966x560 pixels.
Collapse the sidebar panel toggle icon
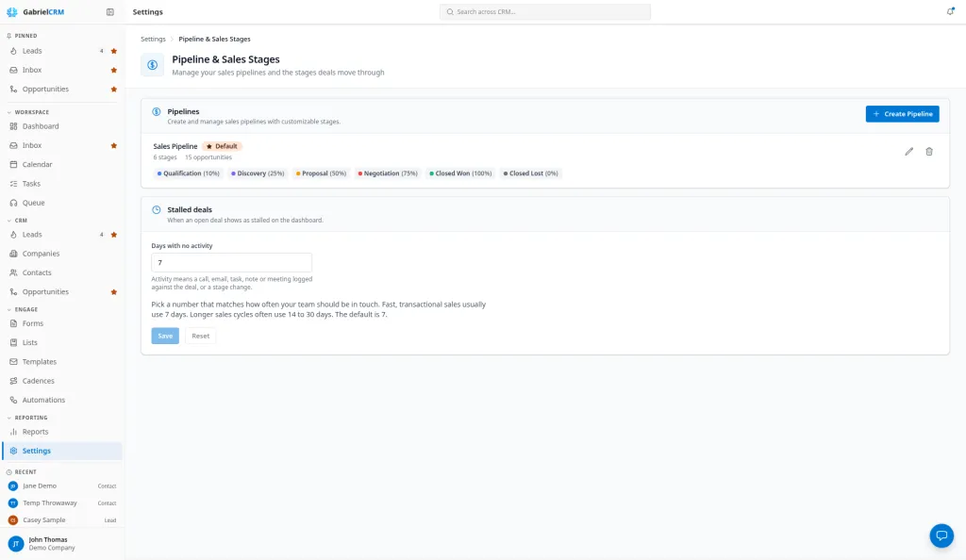click(x=110, y=11)
